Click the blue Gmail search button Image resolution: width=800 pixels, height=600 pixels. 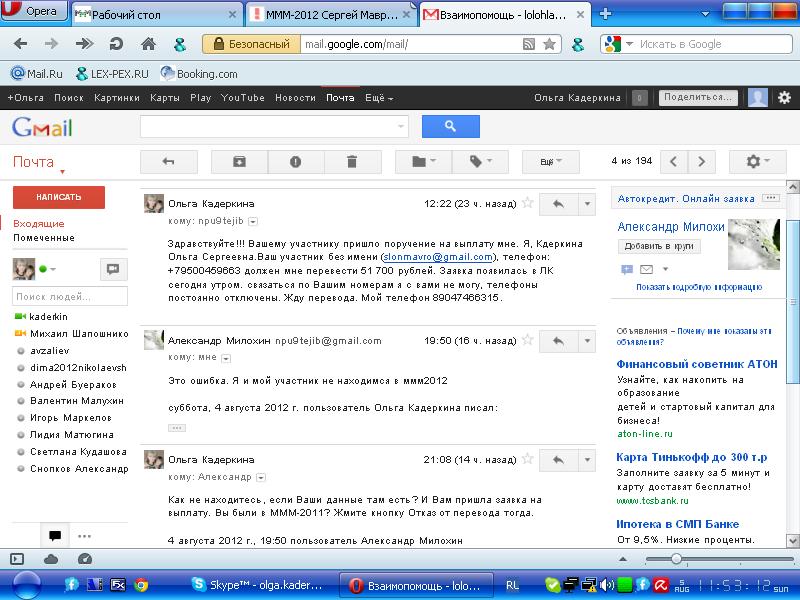tap(451, 126)
